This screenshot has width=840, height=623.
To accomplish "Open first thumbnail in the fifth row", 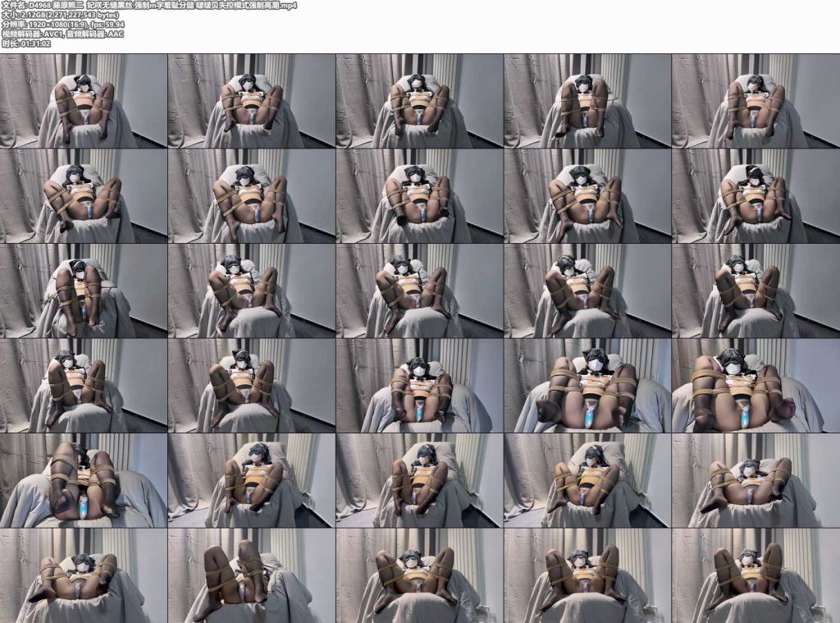I will click(84, 480).
